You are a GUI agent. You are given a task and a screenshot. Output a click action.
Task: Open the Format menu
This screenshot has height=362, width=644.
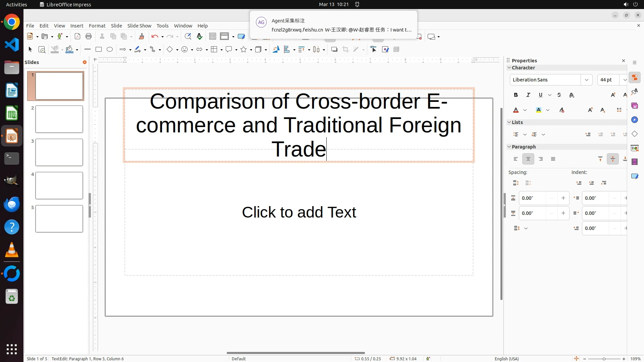[x=97, y=26]
